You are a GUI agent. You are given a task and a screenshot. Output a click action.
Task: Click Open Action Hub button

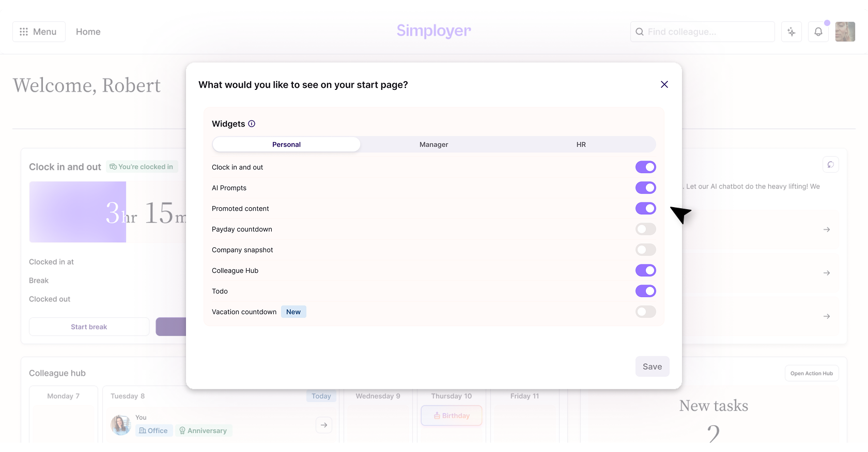(x=812, y=373)
